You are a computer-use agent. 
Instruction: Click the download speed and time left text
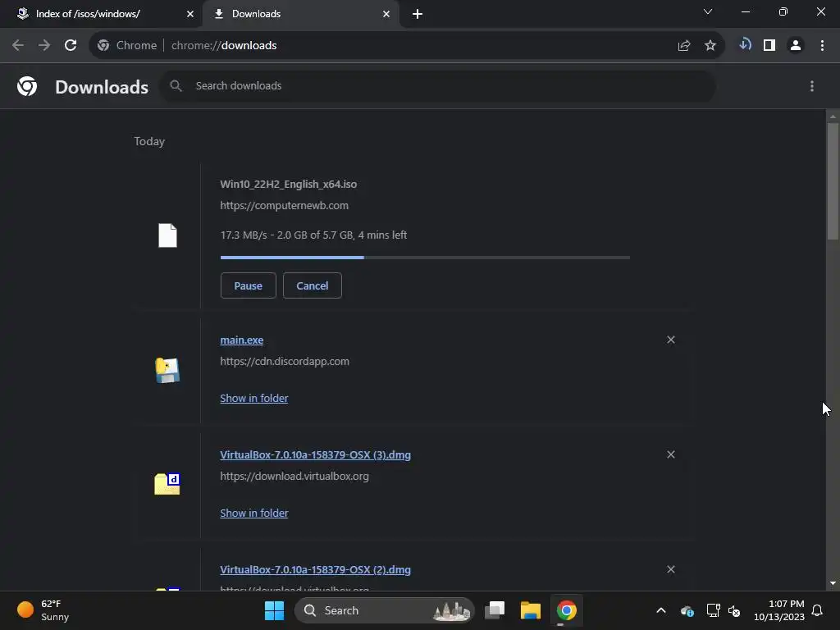click(313, 235)
